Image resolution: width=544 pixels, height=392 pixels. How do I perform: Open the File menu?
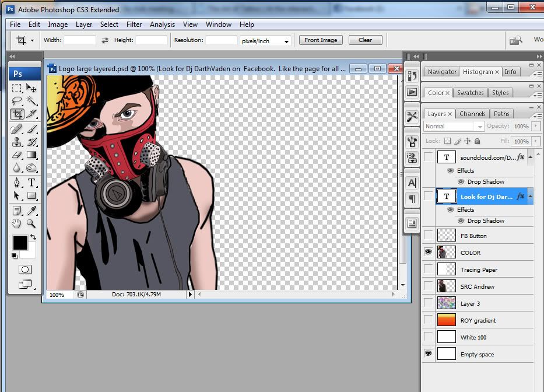click(15, 24)
